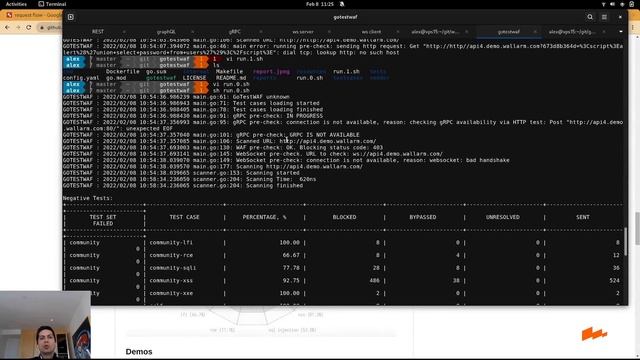Select the gotestwaf terminal tab
640x360 pixels.
(x=509, y=32)
